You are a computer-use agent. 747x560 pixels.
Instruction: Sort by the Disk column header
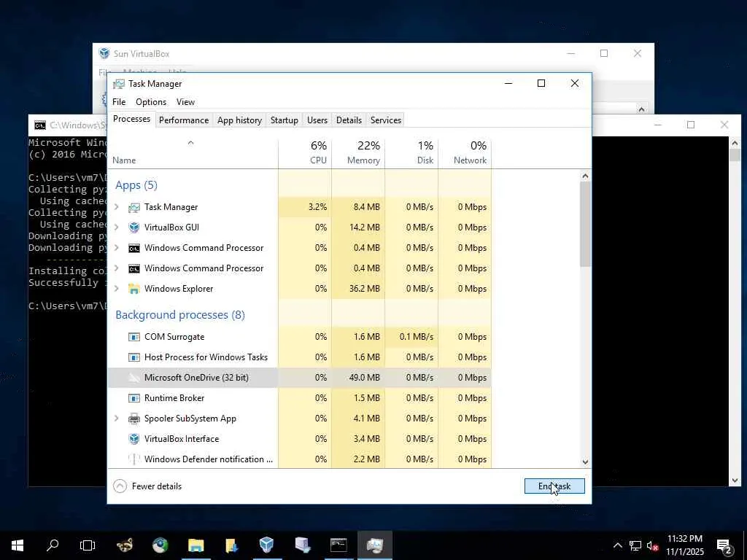[x=411, y=152]
